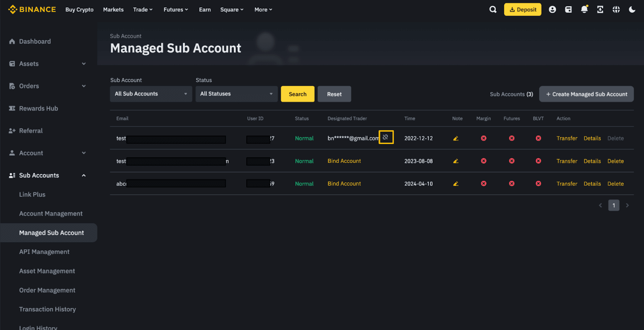Edit note pencil for 2022-12-12 sub account

click(456, 138)
